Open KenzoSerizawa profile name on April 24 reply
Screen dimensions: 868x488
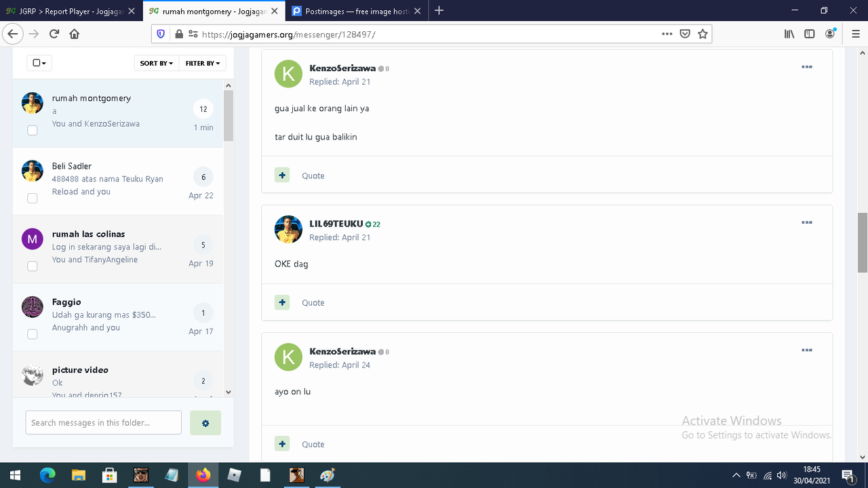coord(342,352)
